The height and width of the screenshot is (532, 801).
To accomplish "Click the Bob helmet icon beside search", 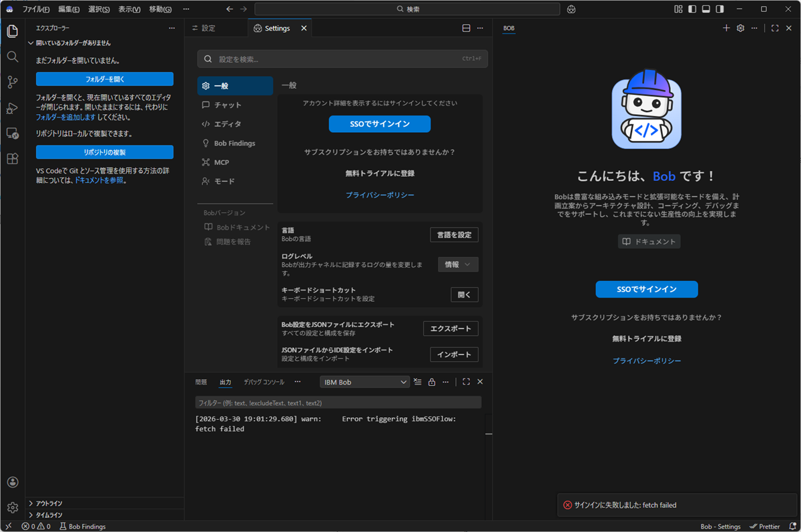I will [571, 9].
